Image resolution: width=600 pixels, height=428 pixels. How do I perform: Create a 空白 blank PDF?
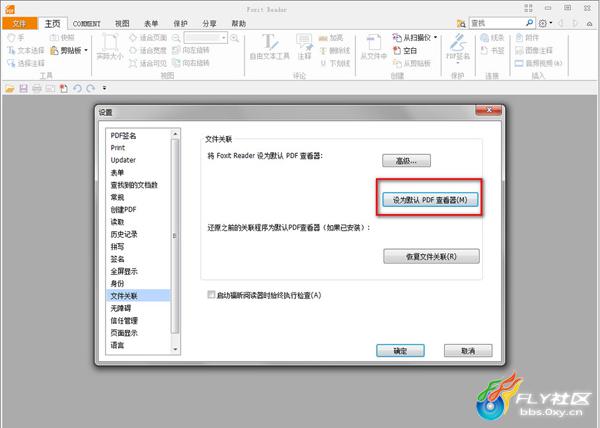pos(404,50)
